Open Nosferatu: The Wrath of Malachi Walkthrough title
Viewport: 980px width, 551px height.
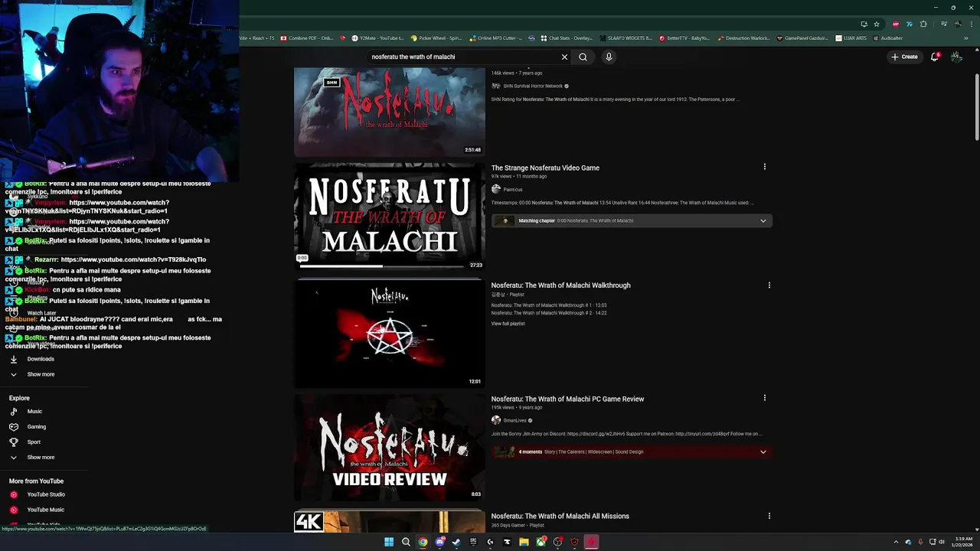click(x=560, y=285)
